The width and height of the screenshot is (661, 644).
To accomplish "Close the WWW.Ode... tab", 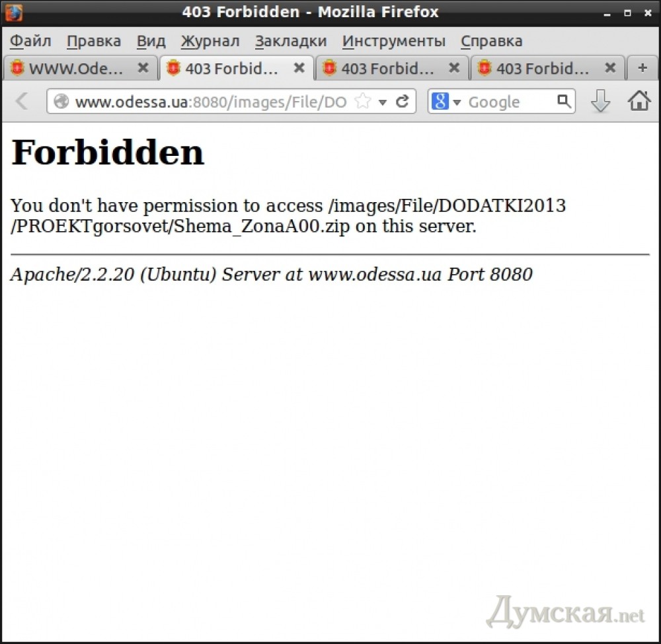I will [x=143, y=68].
